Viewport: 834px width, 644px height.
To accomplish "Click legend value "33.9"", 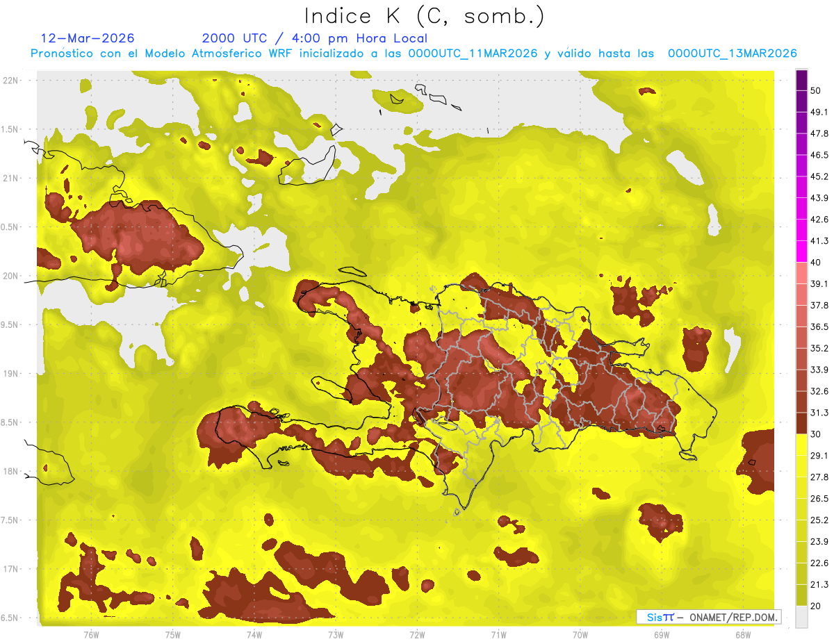I will pyautogui.click(x=819, y=370).
